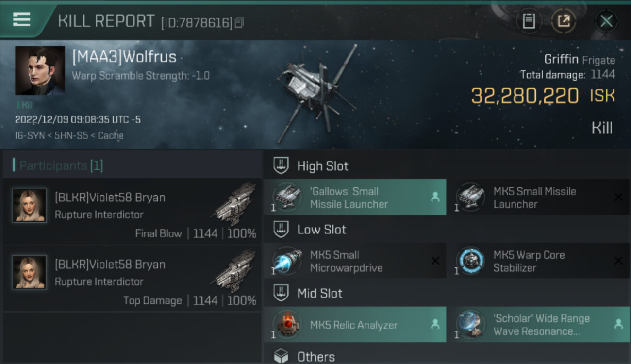The image size is (631, 364).
Task: Open the clipboard notes icon
Action: (x=529, y=21)
